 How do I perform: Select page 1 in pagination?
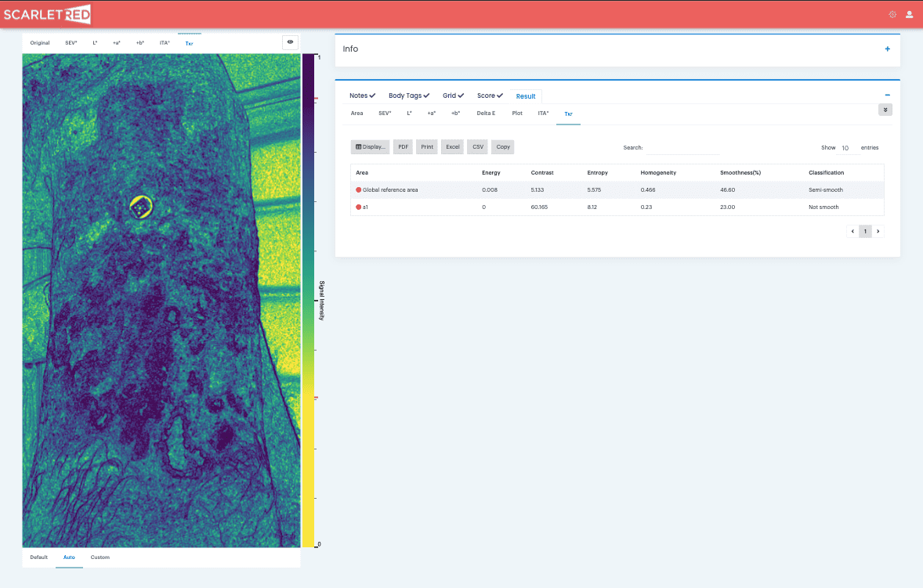tap(865, 231)
